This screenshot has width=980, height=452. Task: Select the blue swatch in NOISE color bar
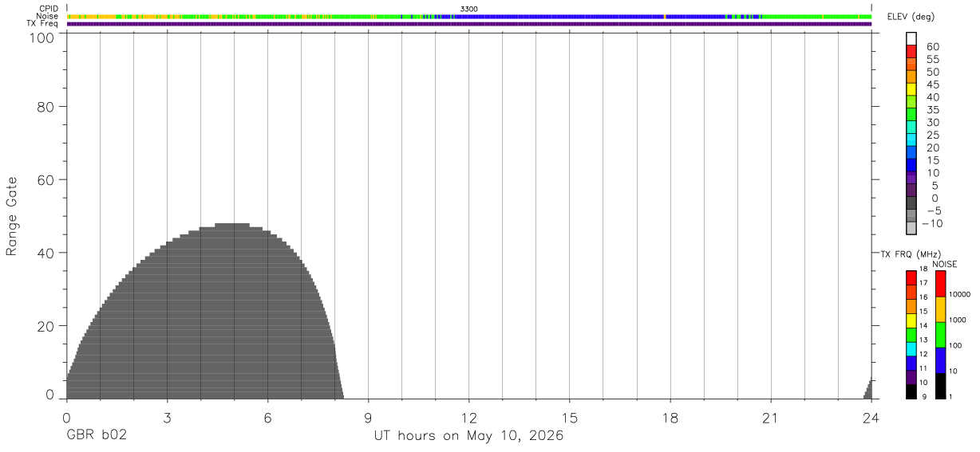[x=940, y=360]
